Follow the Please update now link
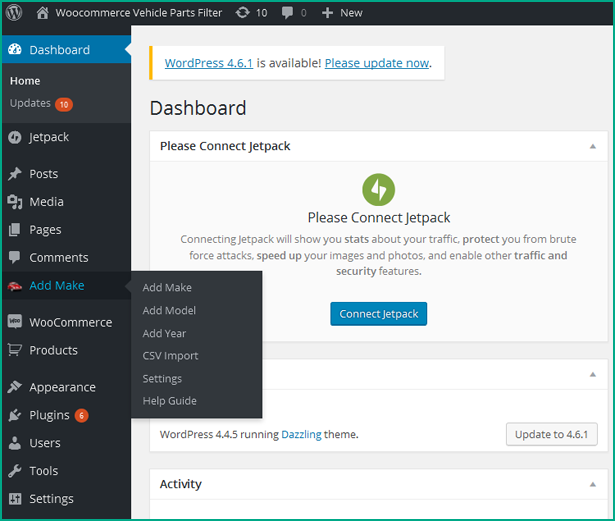The height and width of the screenshot is (521, 615). [377, 63]
